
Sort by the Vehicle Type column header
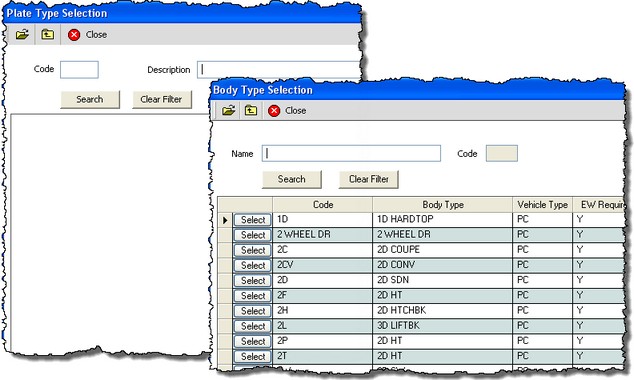[542, 205]
